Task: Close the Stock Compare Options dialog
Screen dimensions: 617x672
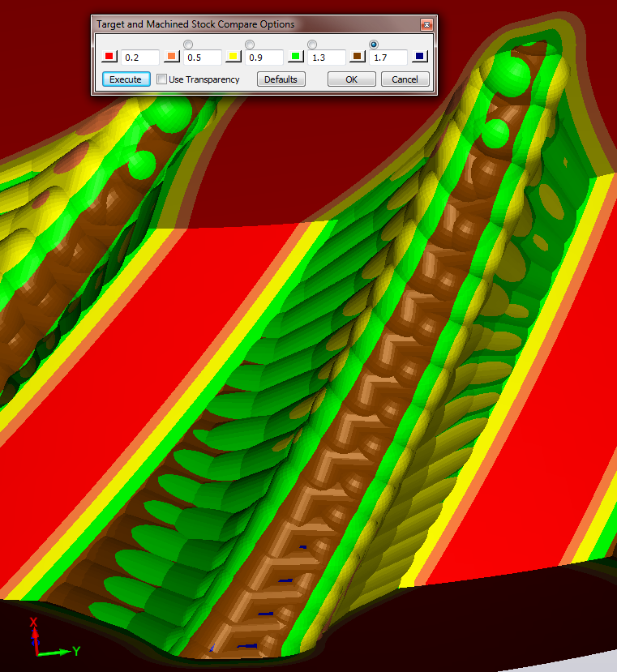Action: pyautogui.click(x=426, y=25)
